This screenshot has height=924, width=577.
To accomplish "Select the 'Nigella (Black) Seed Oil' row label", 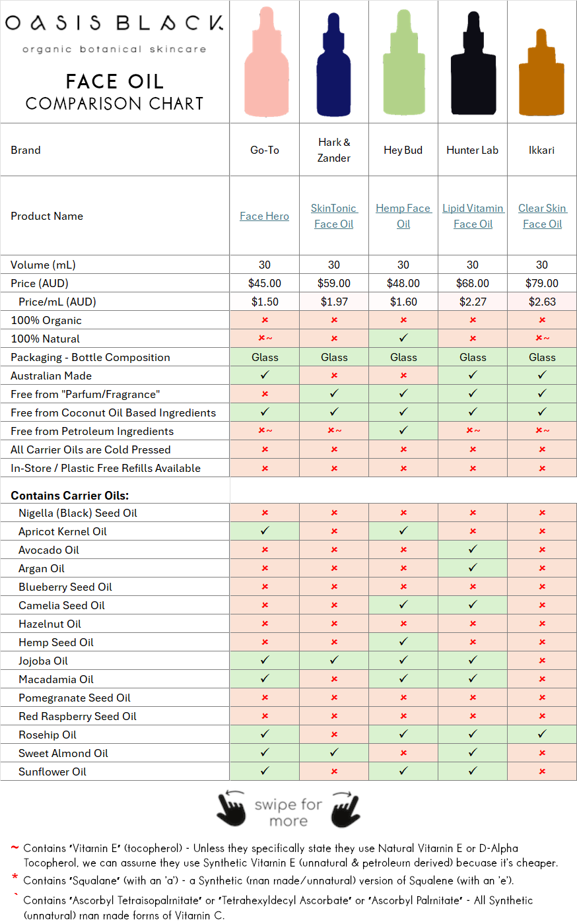I will click(x=78, y=513).
